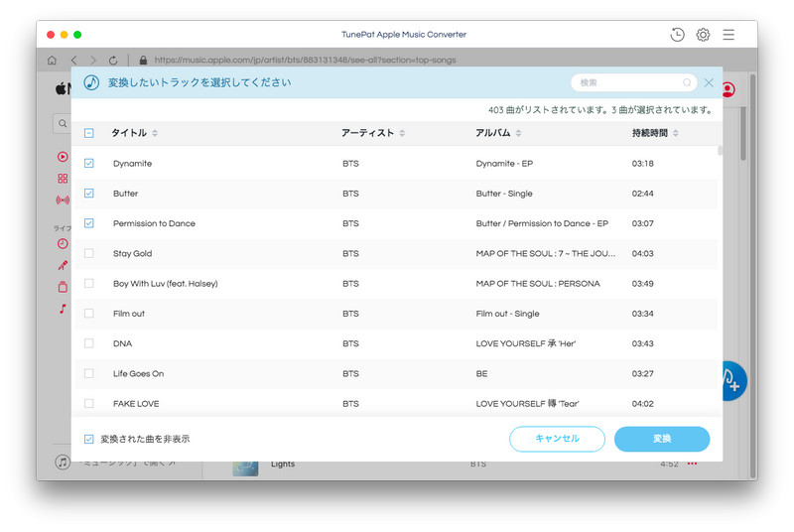Open Albums sidebar icon
This screenshot has height=532, width=794.
coord(63,287)
